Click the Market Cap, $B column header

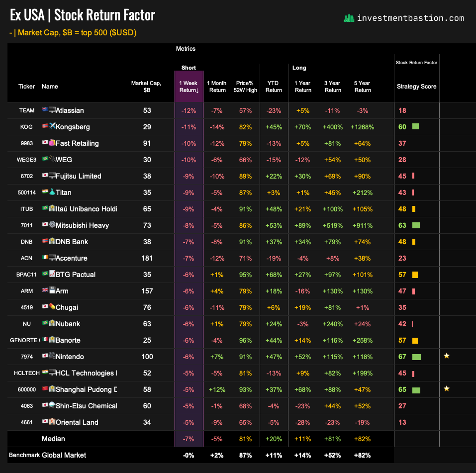[146, 87]
